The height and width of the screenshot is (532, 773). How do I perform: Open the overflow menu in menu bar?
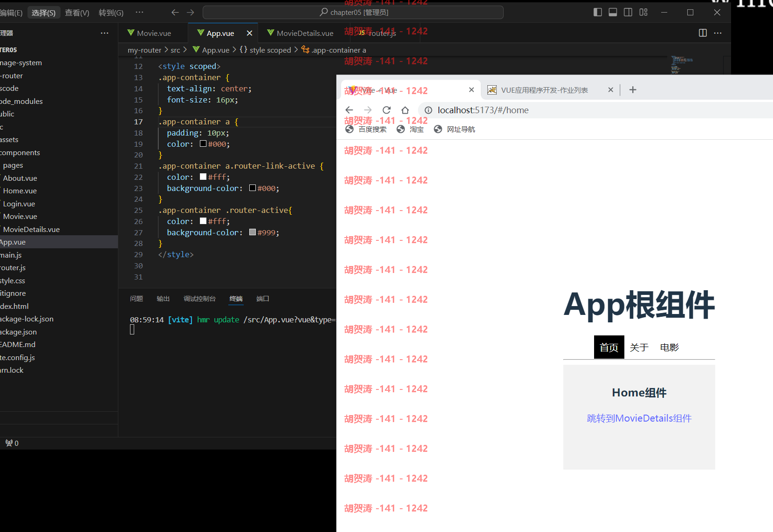[139, 13]
